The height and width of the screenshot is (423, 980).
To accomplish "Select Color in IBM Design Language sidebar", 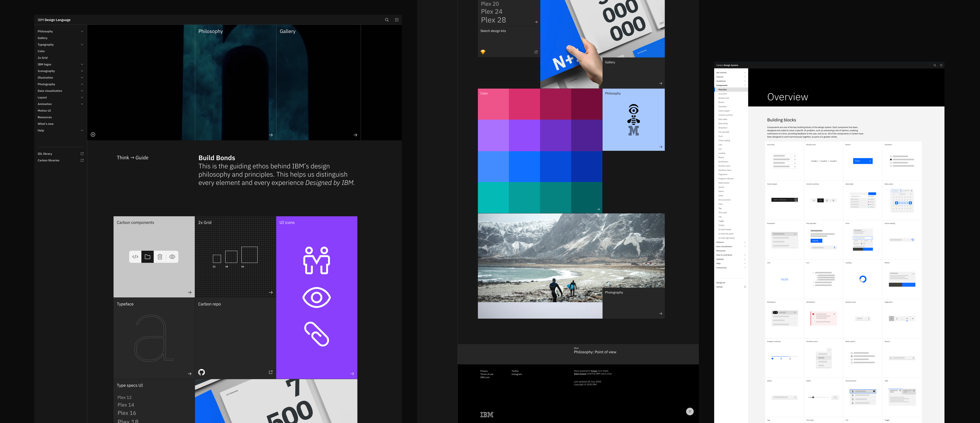I will (x=41, y=51).
